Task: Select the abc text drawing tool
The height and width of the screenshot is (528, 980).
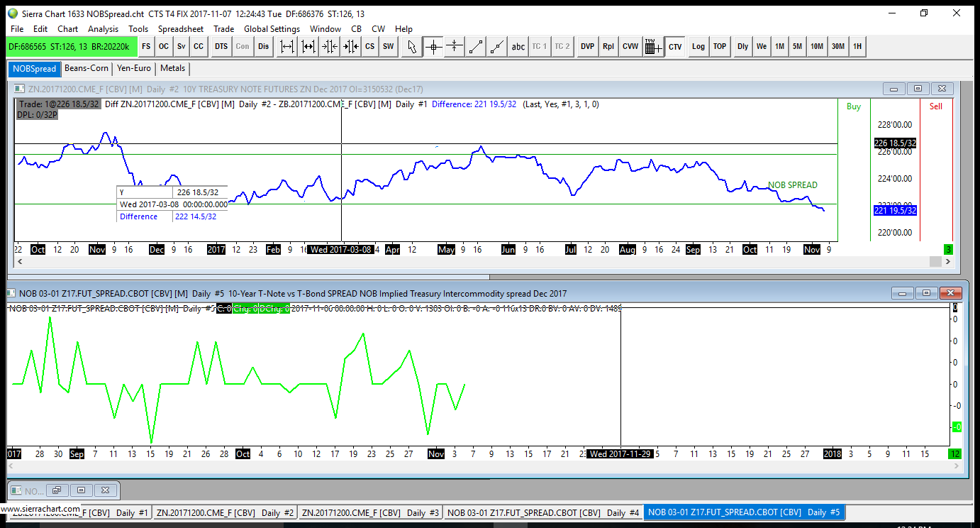Action: [518, 47]
